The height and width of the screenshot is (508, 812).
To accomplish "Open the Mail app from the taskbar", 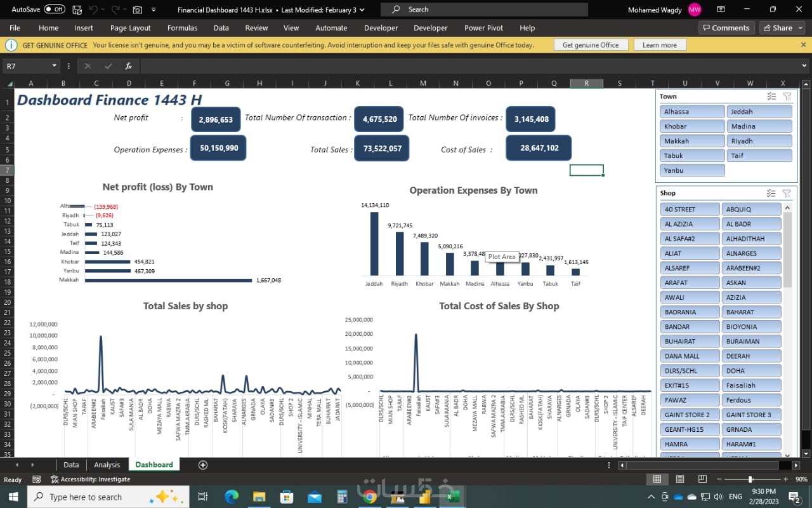I will pyautogui.click(x=315, y=497).
